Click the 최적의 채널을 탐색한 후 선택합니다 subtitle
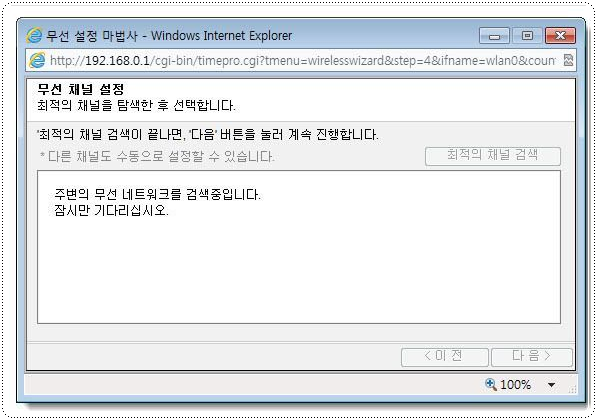This screenshot has width=597, height=420. pos(136,105)
